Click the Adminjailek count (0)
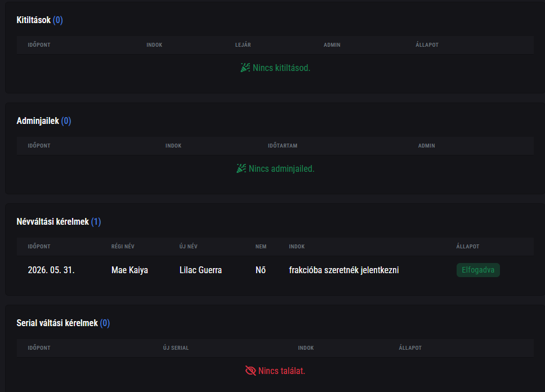Image resolution: width=545 pixels, height=392 pixels. pyautogui.click(x=66, y=121)
